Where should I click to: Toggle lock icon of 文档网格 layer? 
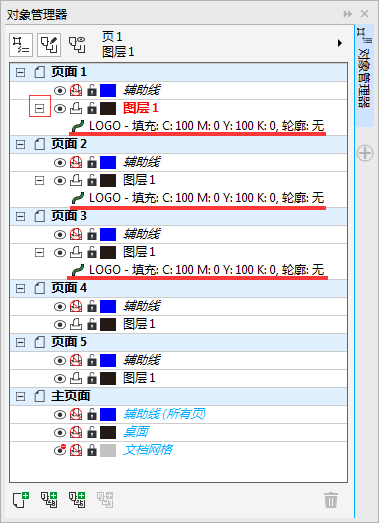click(x=92, y=451)
